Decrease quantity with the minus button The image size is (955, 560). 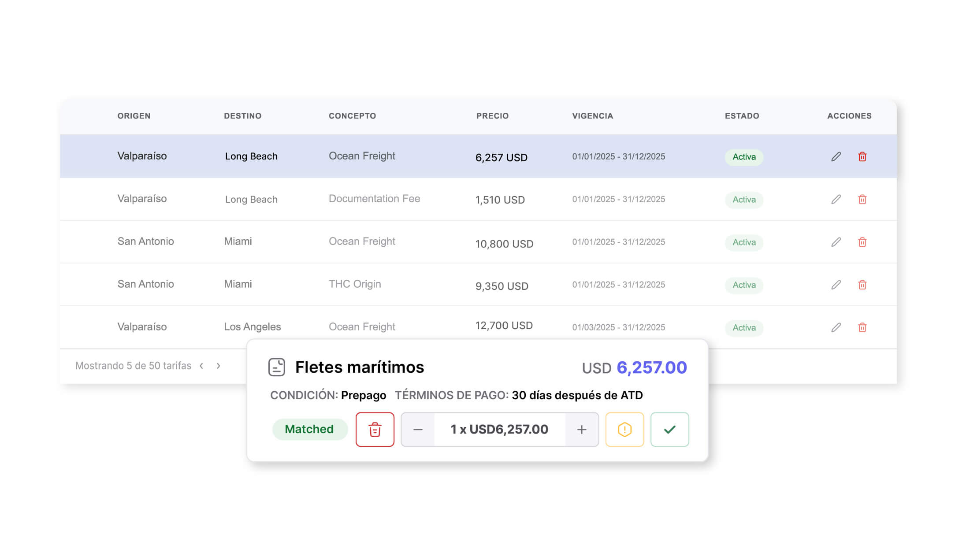pos(418,430)
